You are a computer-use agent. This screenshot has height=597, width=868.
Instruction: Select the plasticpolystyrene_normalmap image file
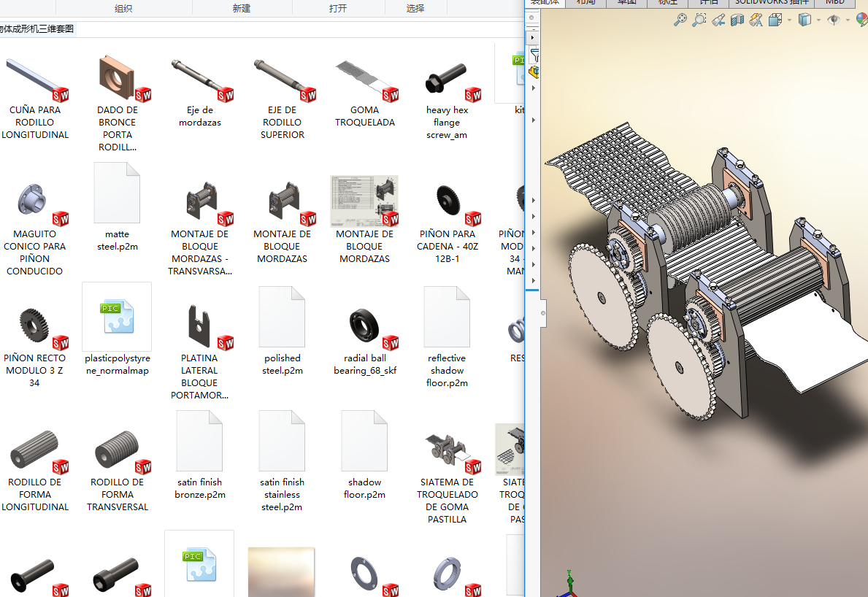click(x=118, y=331)
